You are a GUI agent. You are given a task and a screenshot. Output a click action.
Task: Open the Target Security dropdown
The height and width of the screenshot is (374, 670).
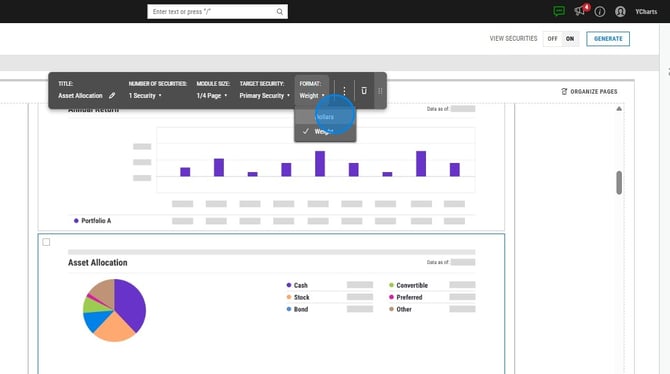tap(264, 95)
